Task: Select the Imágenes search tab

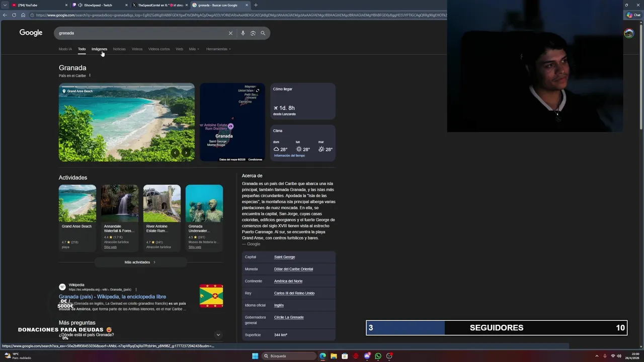Action: coord(99,49)
